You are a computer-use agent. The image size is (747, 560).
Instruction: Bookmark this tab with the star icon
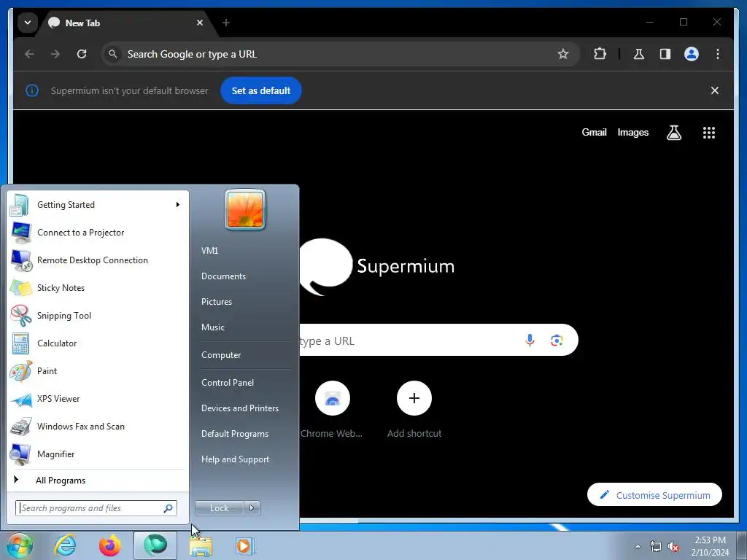(x=563, y=54)
